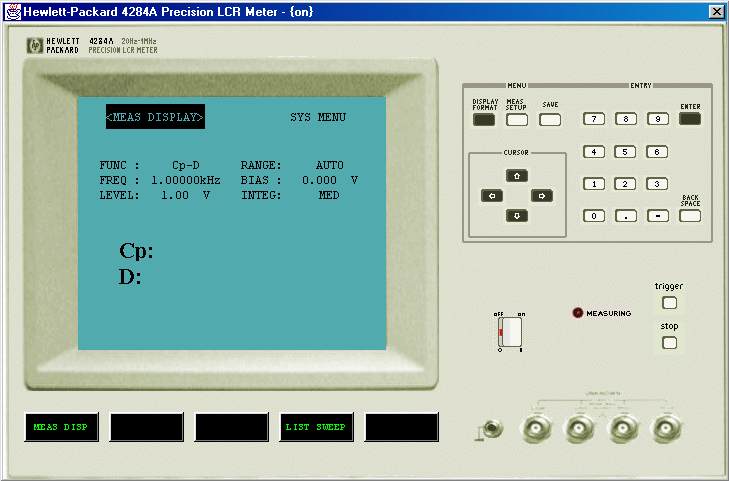Click the HP logo badge
The image size is (729, 481).
(x=35, y=46)
